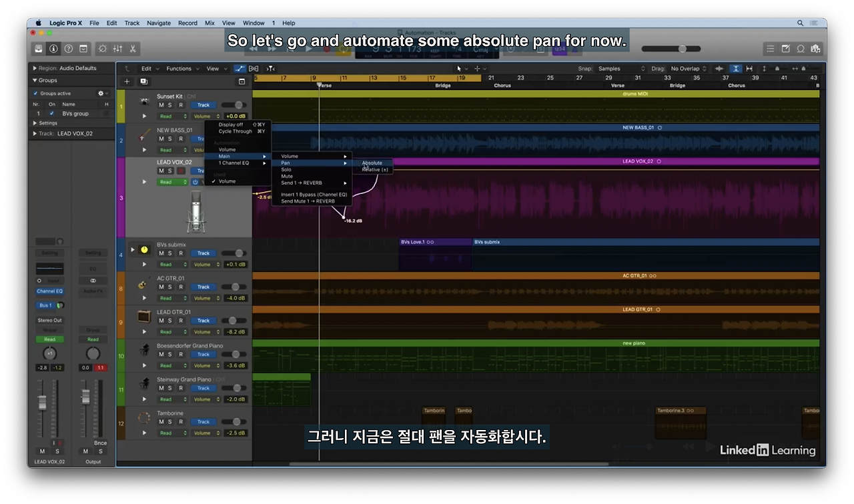Click Track button on BVs submix
The image size is (854, 504).
(203, 253)
